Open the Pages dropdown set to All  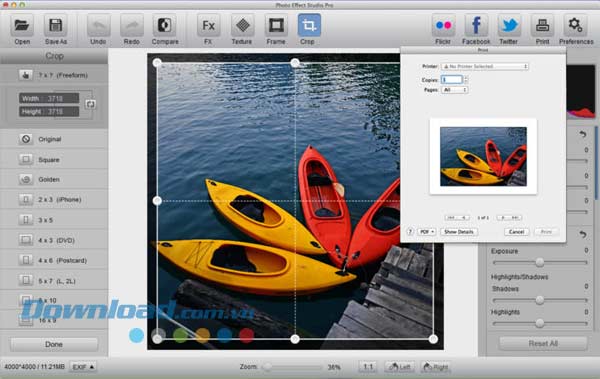(x=455, y=90)
